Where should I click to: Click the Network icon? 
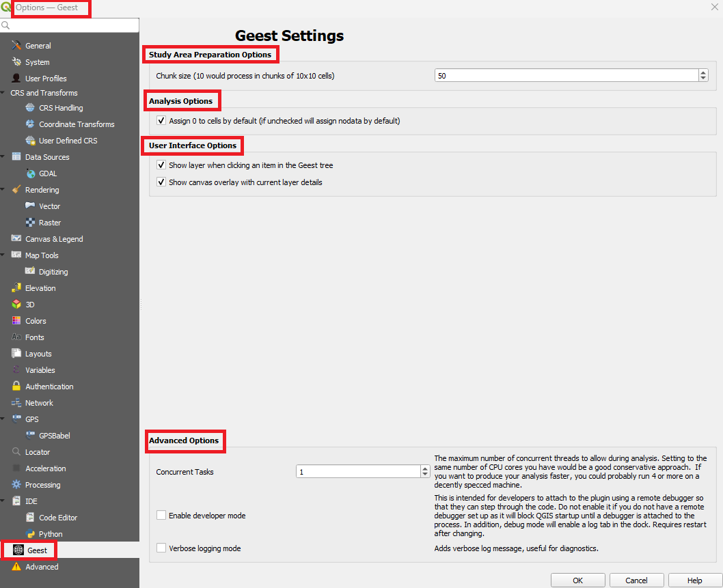pyautogui.click(x=16, y=403)
